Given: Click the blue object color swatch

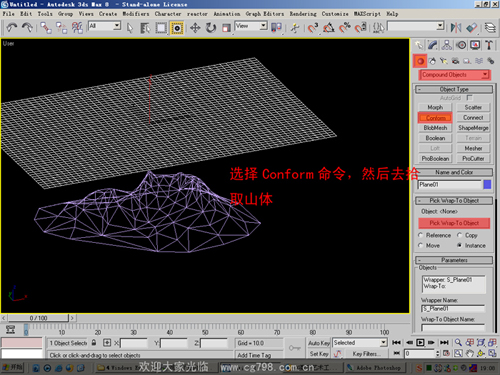Looking at the screenshot, I should [487, 184].
